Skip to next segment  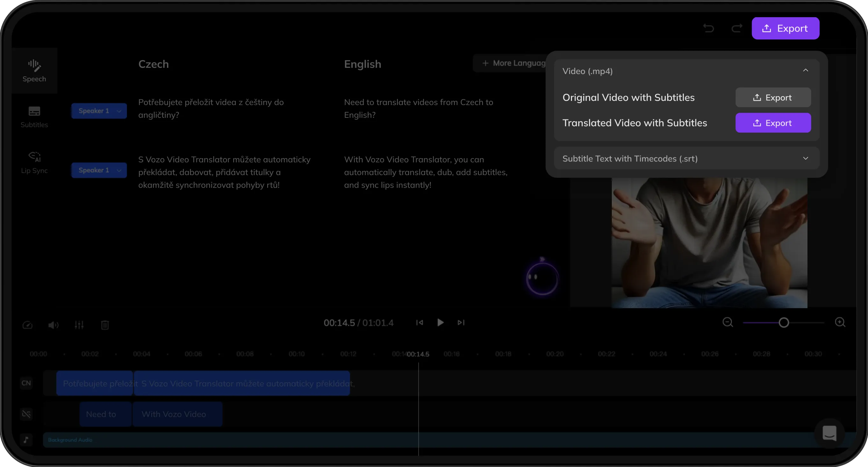(461, 322)
